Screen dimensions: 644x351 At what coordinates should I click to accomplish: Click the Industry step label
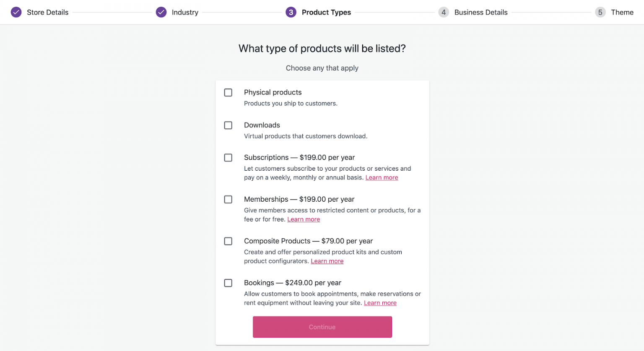(185, 12)
